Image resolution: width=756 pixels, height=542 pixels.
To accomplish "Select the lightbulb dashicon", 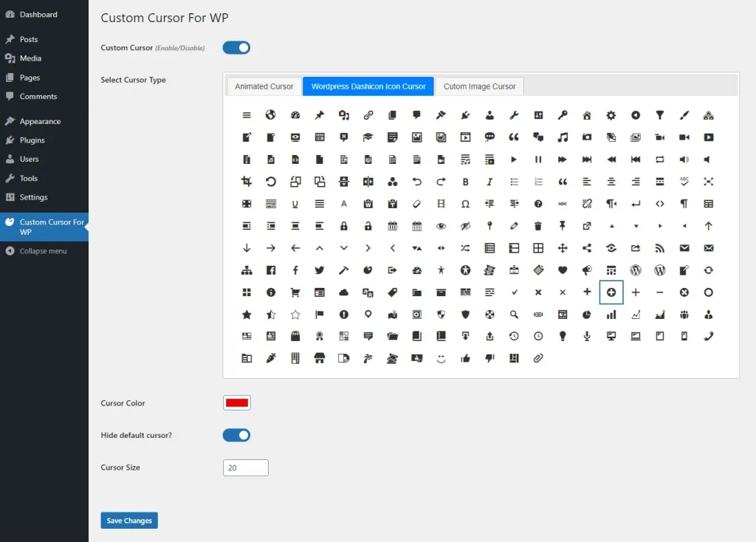I will point(562,336).
